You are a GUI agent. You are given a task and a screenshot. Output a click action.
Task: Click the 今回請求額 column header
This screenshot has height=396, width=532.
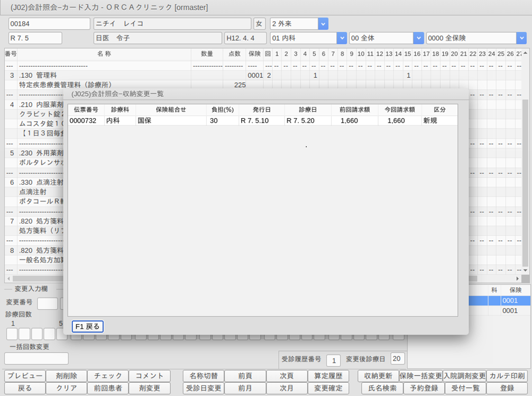(x=399, y=110)
